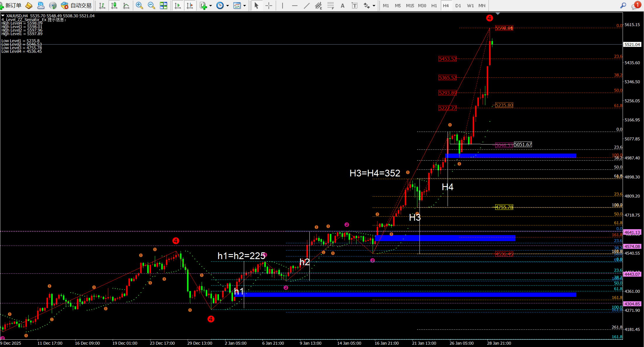Click the zoom in magnifier icon

[x=139, y=6]
